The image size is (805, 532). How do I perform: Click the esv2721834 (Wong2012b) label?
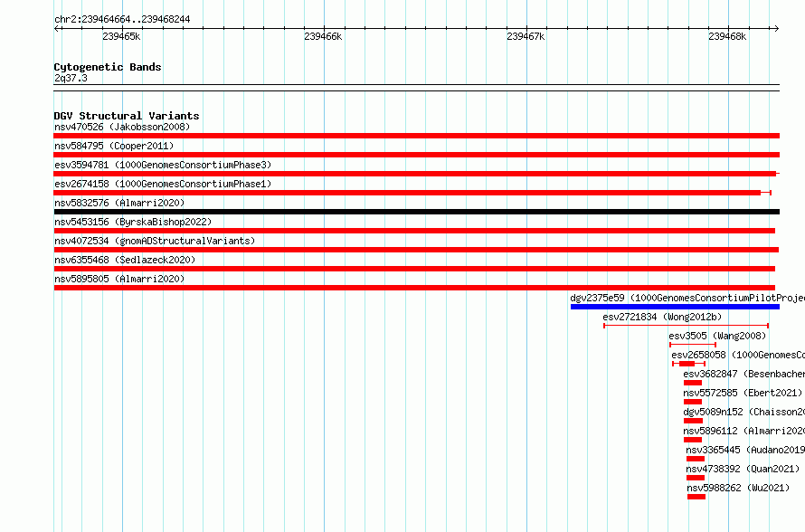pyautogui.click(x=662, y=317)
